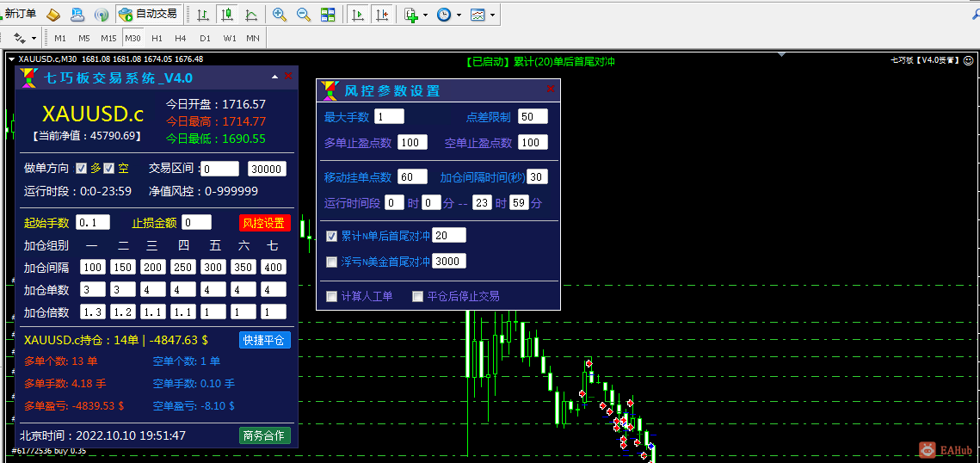Collapse the 七巧板交易系统 panel with up arrow

[274, 77]
